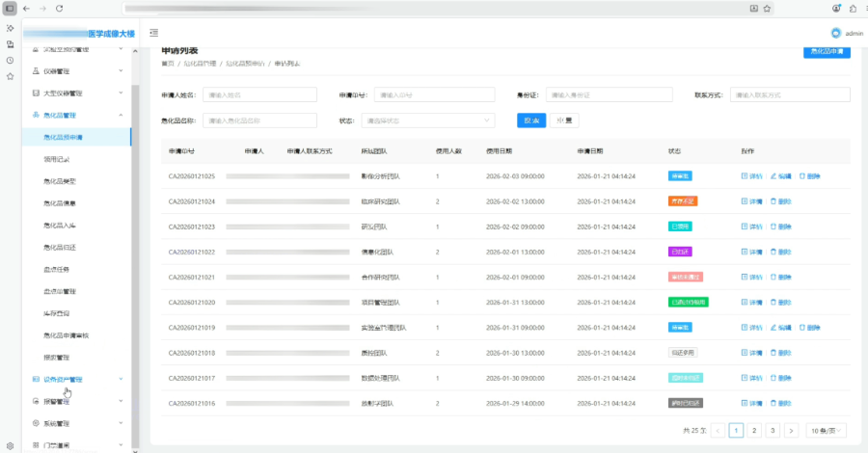The width and height of the screenshot is (868, 453).
Task: Open 危化品信息 in sidebar
Action: pos(60,203)
